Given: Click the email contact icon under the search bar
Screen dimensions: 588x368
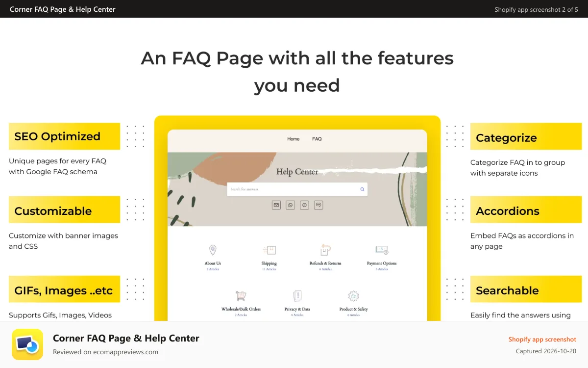Looking at the screenshot, I should pyautogui.click(x=276, y=205).
